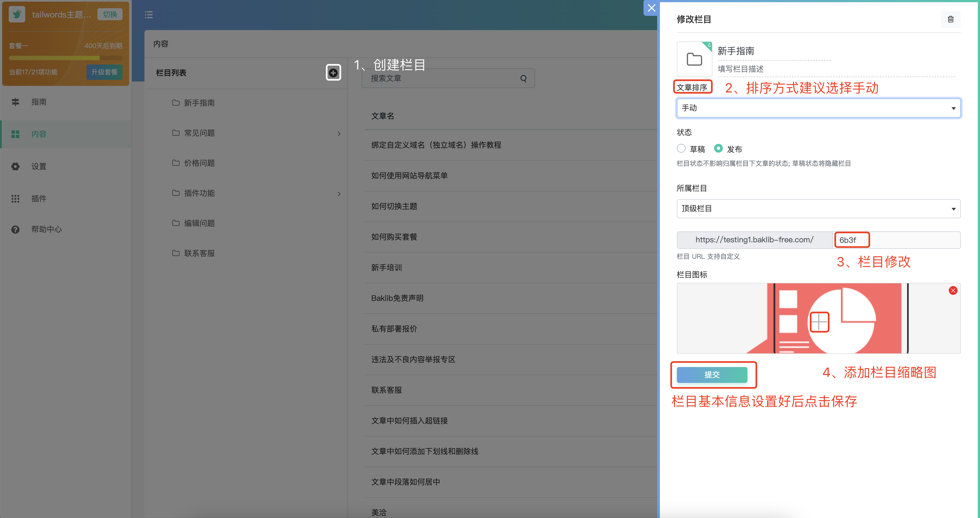Click the 指南 signpost icon
Viewport: 980px width, 518px height.
(x=15, y=102)
